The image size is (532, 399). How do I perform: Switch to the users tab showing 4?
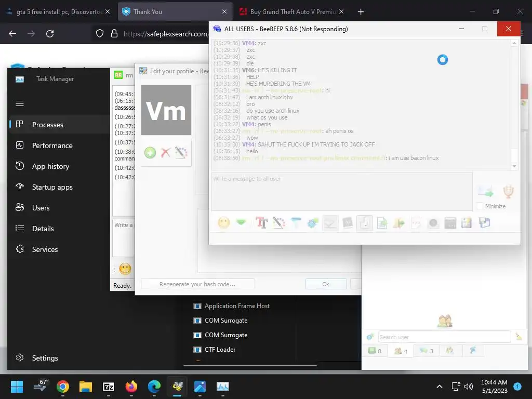(x=401, y=351)
